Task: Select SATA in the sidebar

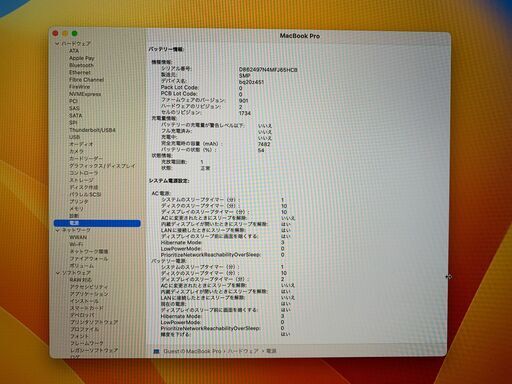Action: click(x=75, y=115)
